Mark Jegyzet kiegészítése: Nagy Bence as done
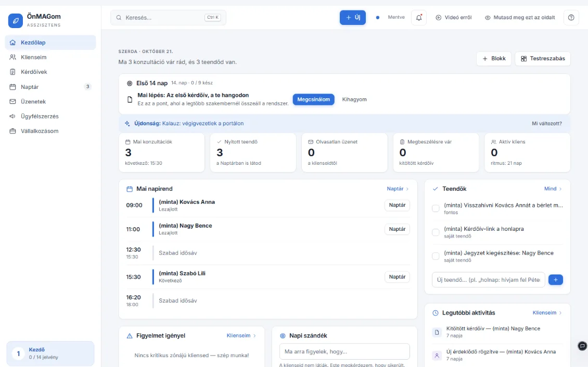 436,256
